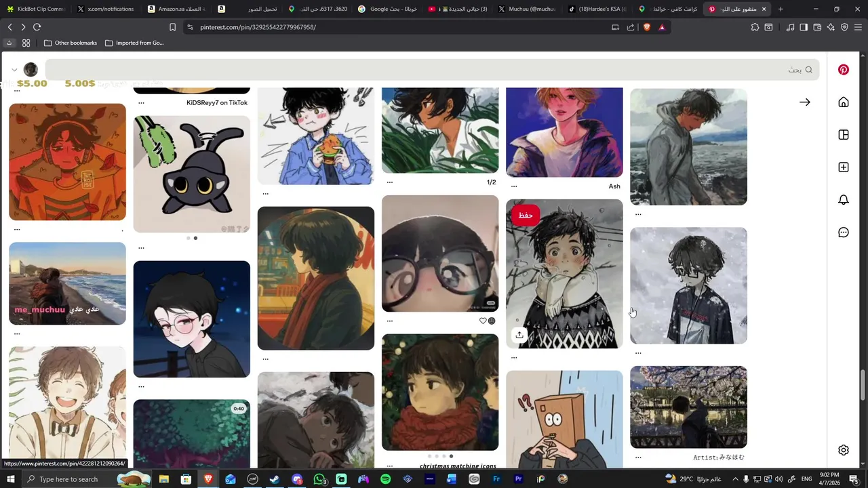
Task: Open more options beside KiDSReyy7 on TikTok
Action: [141, 103]
